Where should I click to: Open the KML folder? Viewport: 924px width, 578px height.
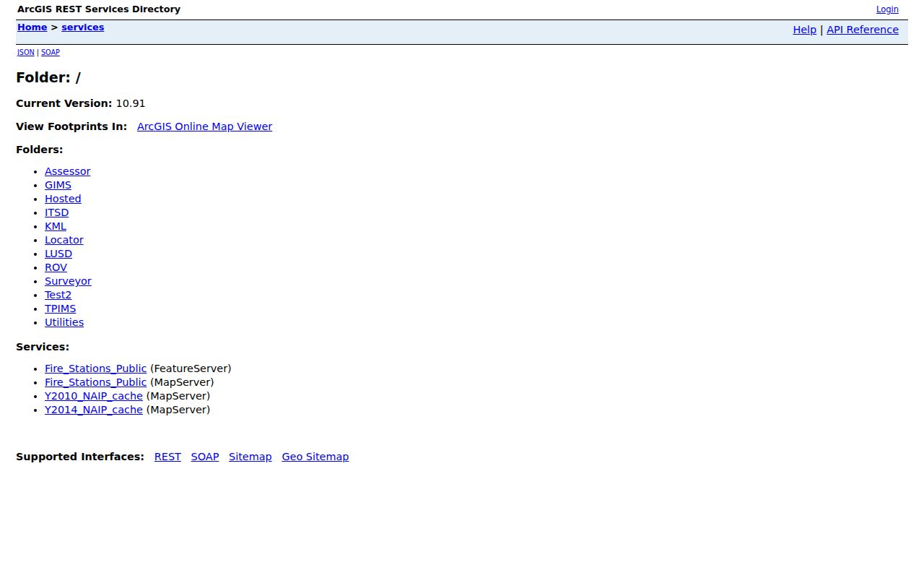click(56, 226)
